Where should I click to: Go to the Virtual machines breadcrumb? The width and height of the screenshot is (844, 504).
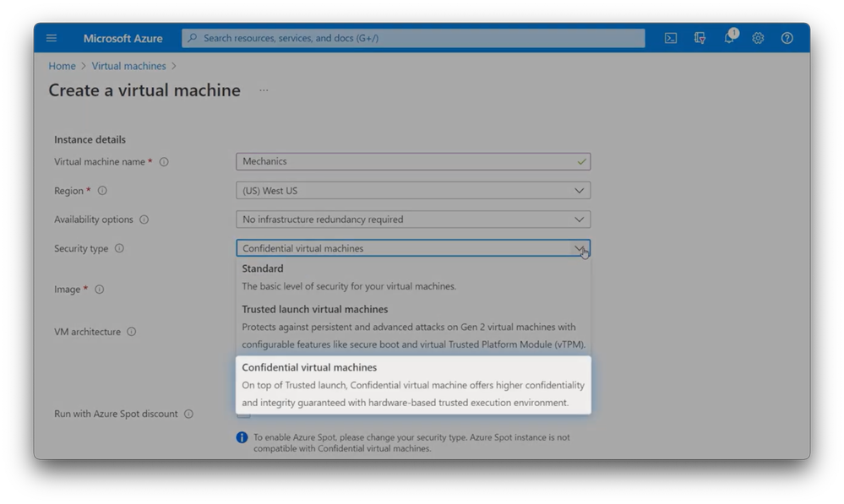tap(128, 66)
